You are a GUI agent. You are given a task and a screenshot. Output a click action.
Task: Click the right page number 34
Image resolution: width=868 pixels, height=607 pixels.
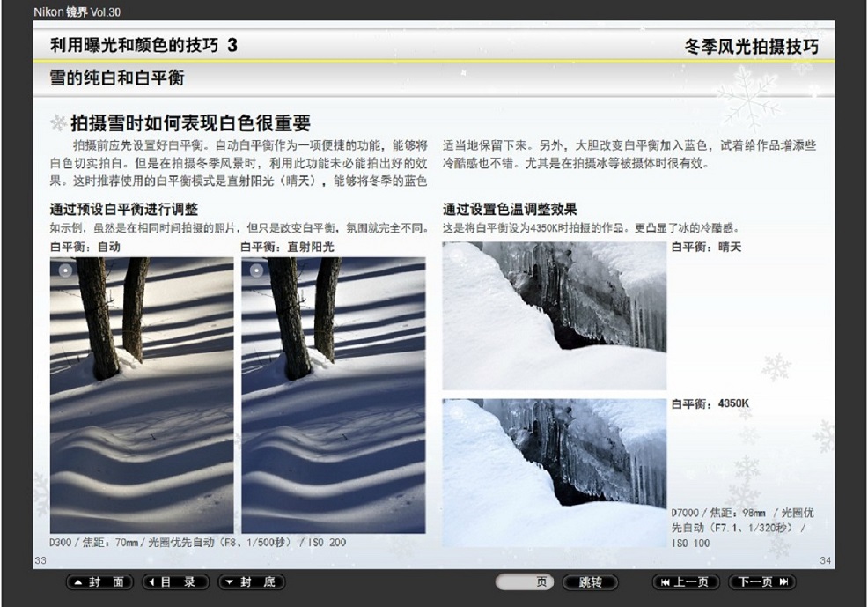point(825,560)
